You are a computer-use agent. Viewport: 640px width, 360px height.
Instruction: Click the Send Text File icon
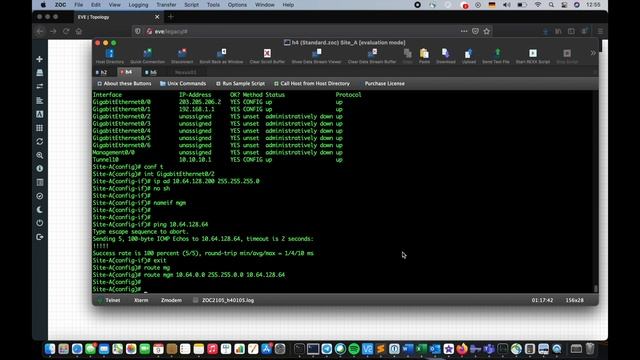(x=496, y=56)
